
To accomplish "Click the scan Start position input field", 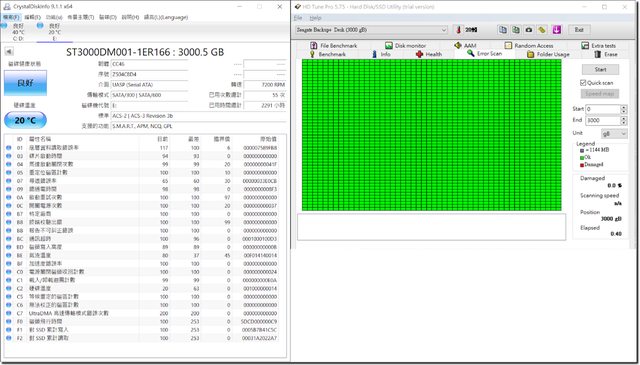I will click(x=603, y=109).
